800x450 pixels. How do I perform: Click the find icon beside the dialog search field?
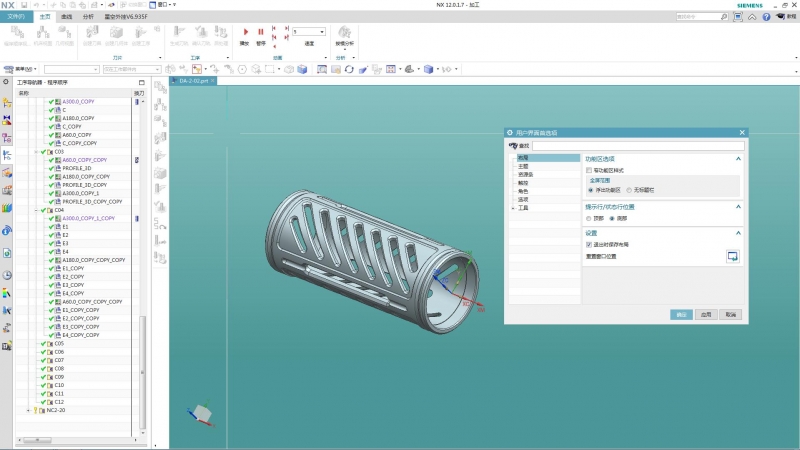point(513,146)
